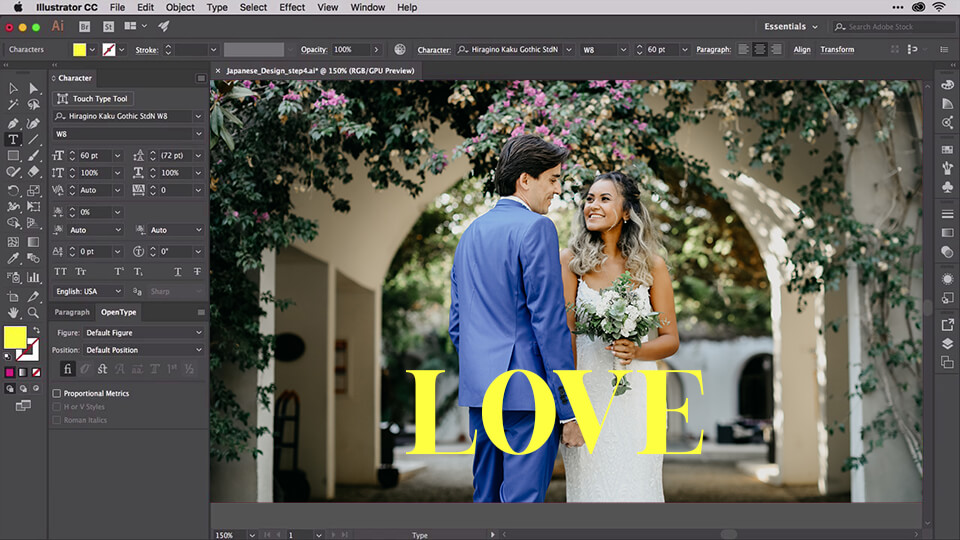This screenshot has width=960, height=540.
Task: Open the English: USA language dropdown
Action: point(88,291)
